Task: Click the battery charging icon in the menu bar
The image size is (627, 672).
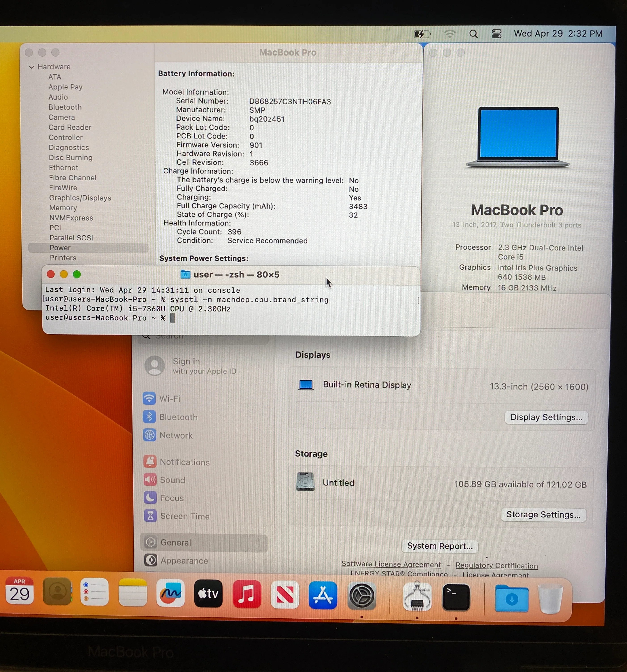Action: coord(422,34)
